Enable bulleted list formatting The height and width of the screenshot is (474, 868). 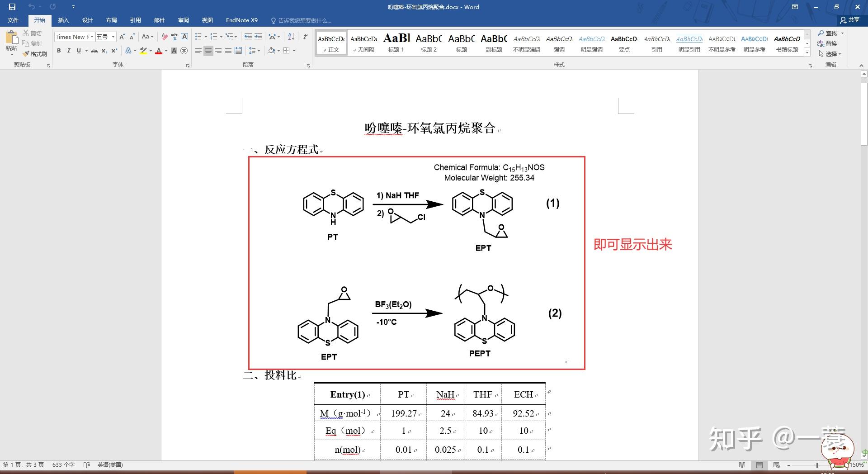(x=199, y=37)
